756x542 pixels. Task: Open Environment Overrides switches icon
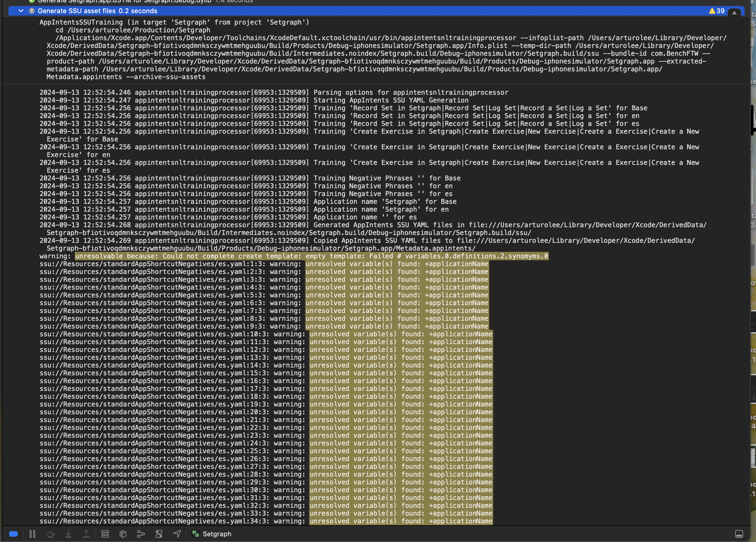159,534
